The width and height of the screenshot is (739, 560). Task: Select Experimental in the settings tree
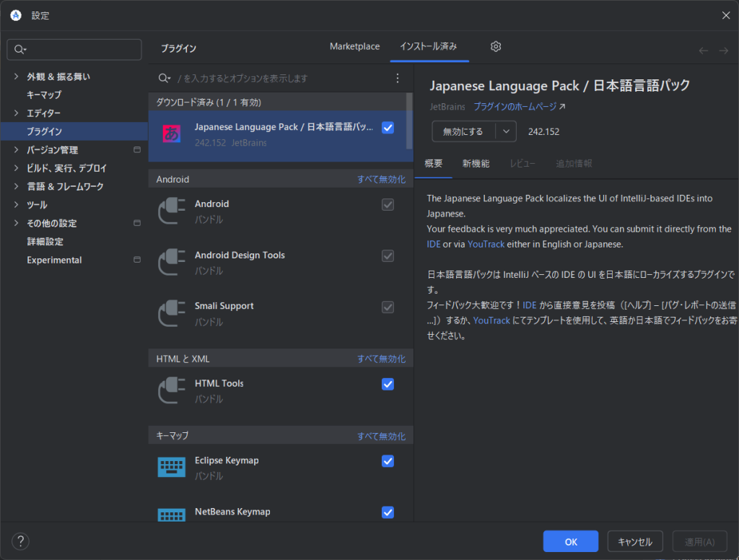54,260
